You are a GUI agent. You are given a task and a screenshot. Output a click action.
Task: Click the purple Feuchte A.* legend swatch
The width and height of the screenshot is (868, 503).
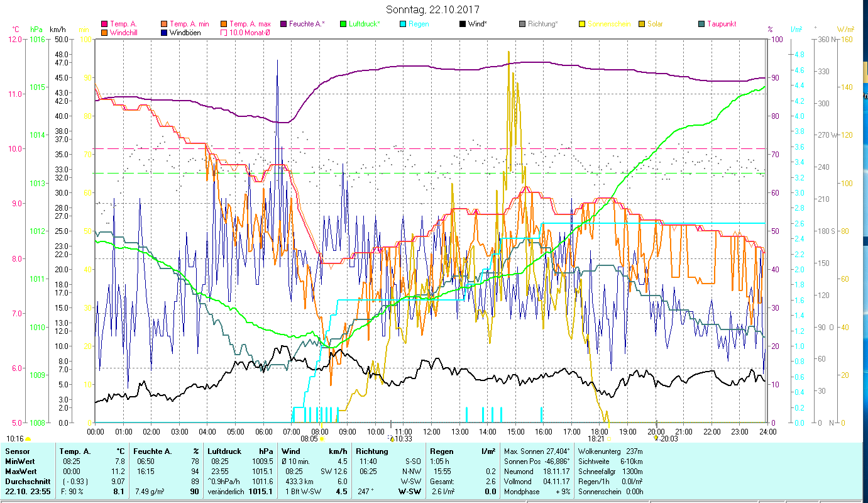pos(284,24)
